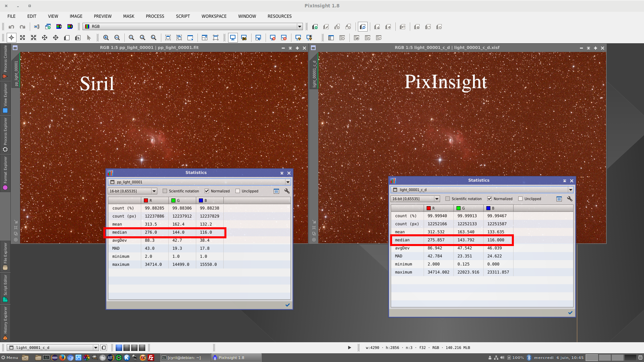Click the Zoom Out toolbar icon
Image resolution: width=644 pixels, height=362 pixels.
point(117,38)
